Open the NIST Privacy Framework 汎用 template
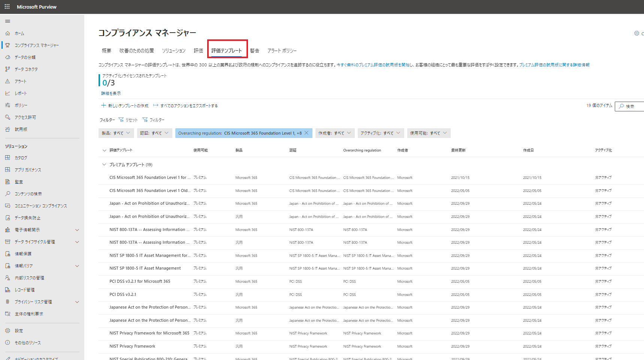Viewport: 644px width, 360px height. 132,346
